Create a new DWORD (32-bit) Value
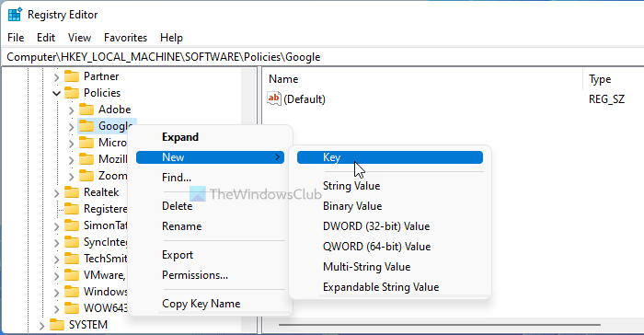Screen dimensions: 644x335 (x=390, y=226)
